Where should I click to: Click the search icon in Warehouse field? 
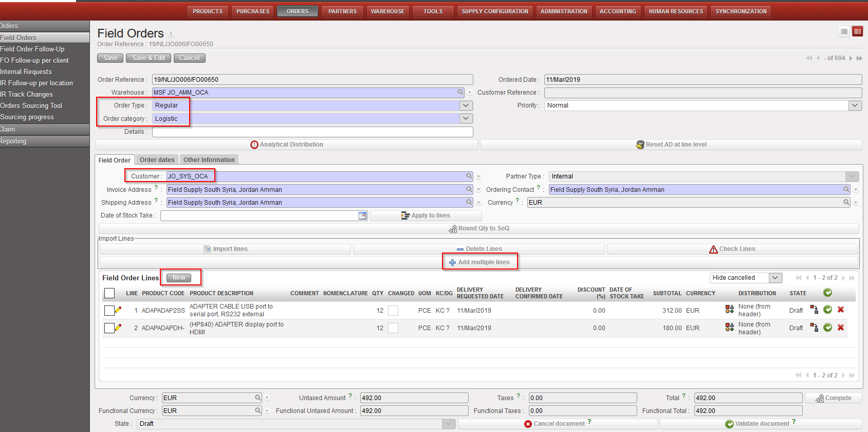[x=460, y=92]
